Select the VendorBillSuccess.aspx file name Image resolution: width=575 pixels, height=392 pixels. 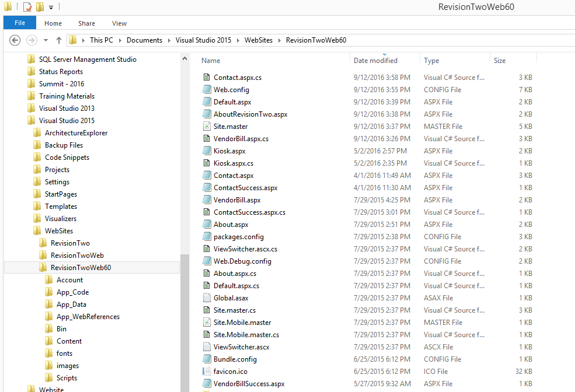pyautogui.click(x=249, y=384)
